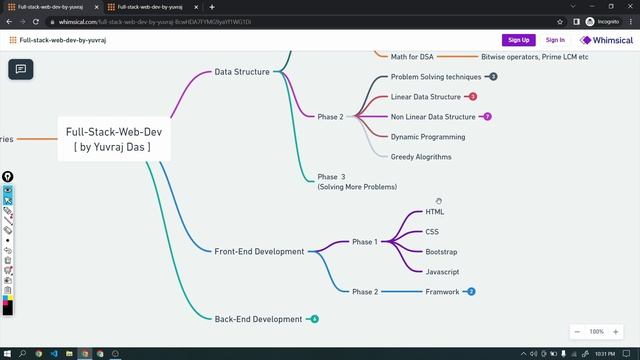
Task: Open File Explorer from the taskbar
Action: pos(69,353)
